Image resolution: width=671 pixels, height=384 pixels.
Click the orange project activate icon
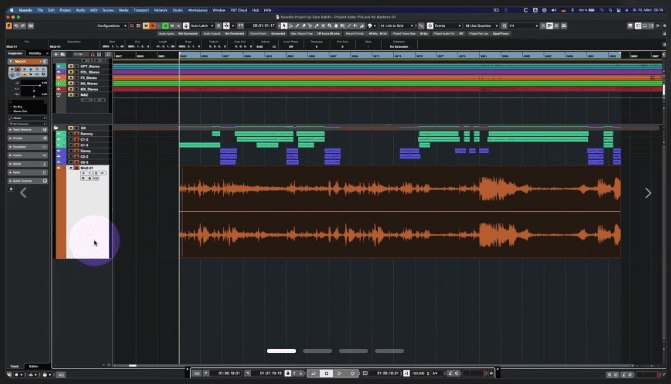(x=9, y=26)
